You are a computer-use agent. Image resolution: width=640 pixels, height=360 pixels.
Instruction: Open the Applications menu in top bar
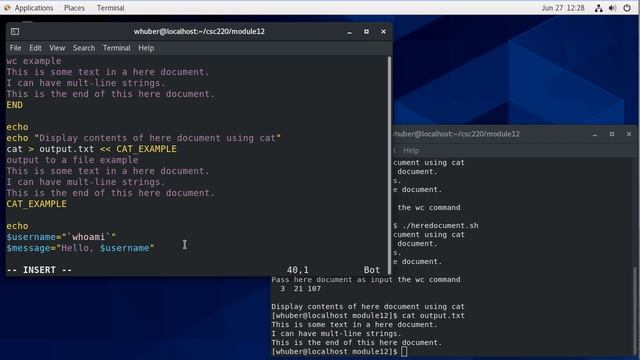coord(34,8)
